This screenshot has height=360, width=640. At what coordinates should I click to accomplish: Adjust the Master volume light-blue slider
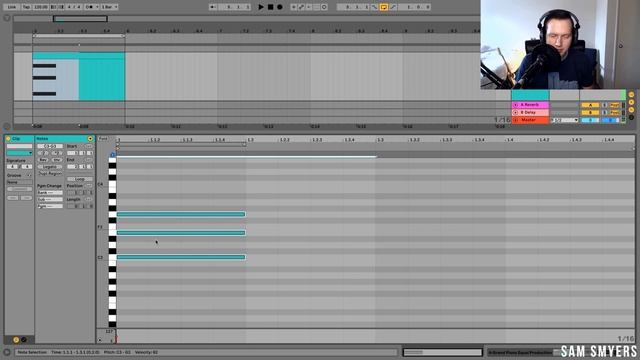(x=590, y=120)
